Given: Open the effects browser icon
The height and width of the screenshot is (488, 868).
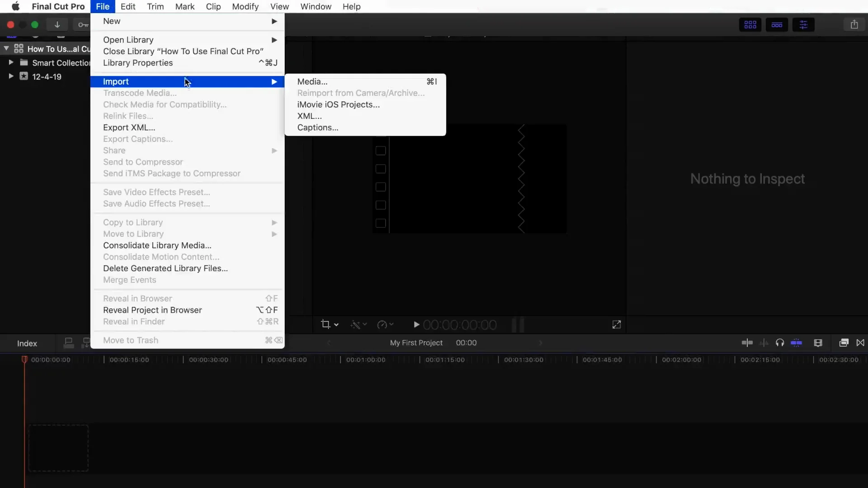Looking at the screenshot, I should pyautogui.click(x=844, y=343).
